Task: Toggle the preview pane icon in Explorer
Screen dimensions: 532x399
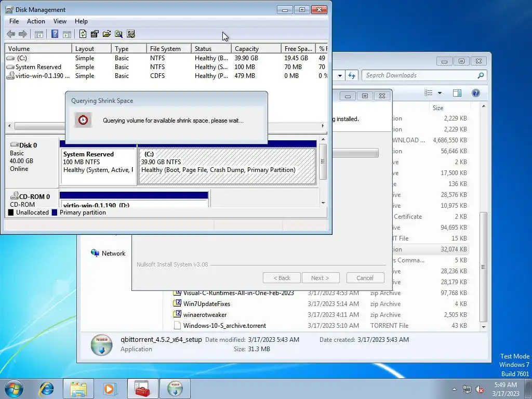Action: pos(457,93)
